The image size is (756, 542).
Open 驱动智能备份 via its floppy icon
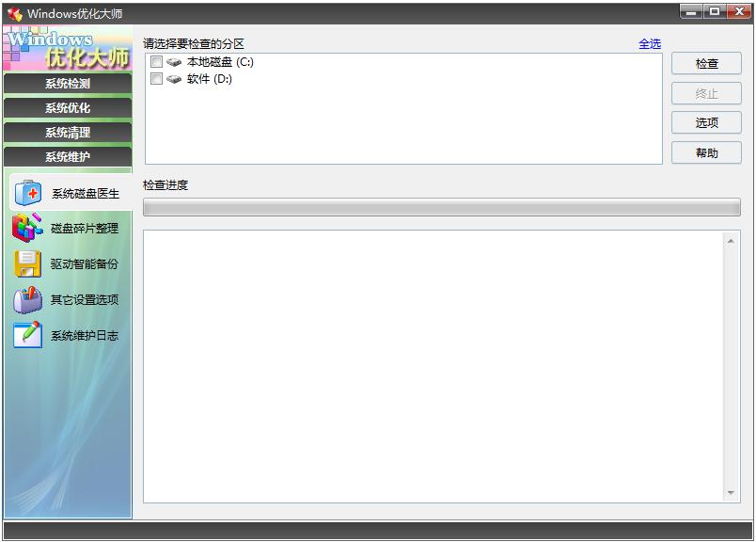27,264
